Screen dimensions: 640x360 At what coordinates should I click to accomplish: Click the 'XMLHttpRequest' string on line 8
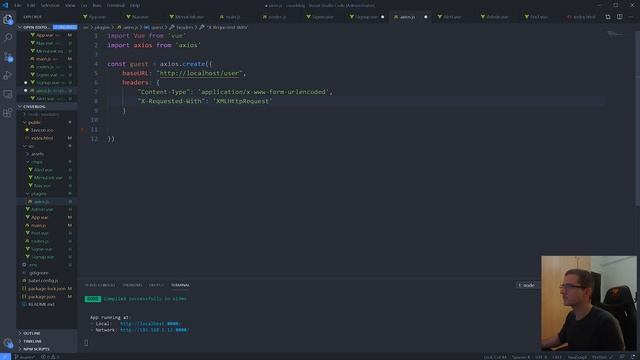242,101
